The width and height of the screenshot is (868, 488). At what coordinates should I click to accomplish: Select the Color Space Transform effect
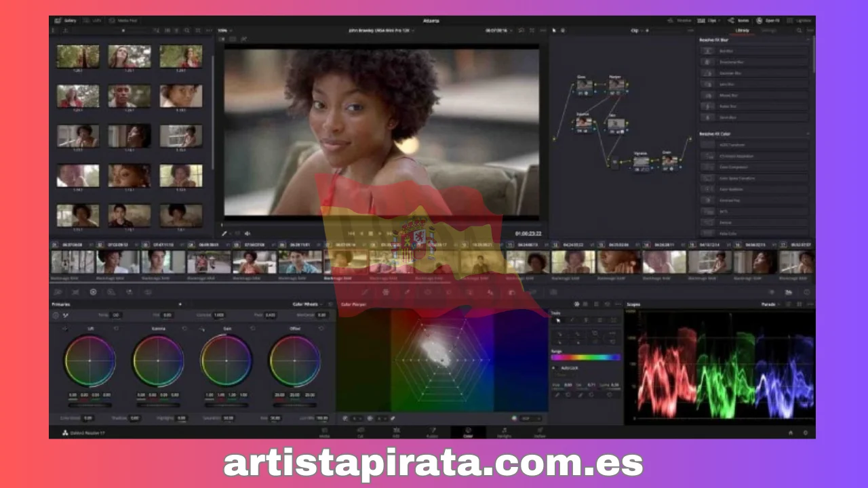coord(754,178)
